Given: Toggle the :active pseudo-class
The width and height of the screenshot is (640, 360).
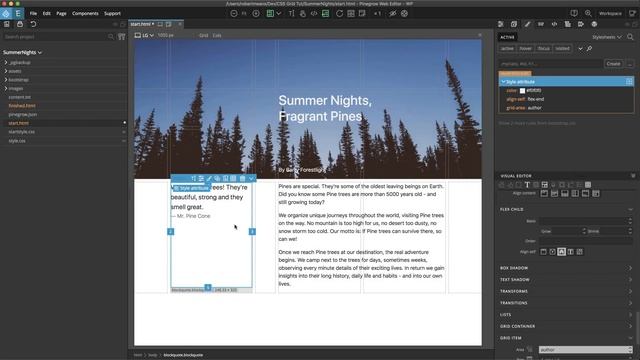Looking at the screenshot, I should (507, 49).
